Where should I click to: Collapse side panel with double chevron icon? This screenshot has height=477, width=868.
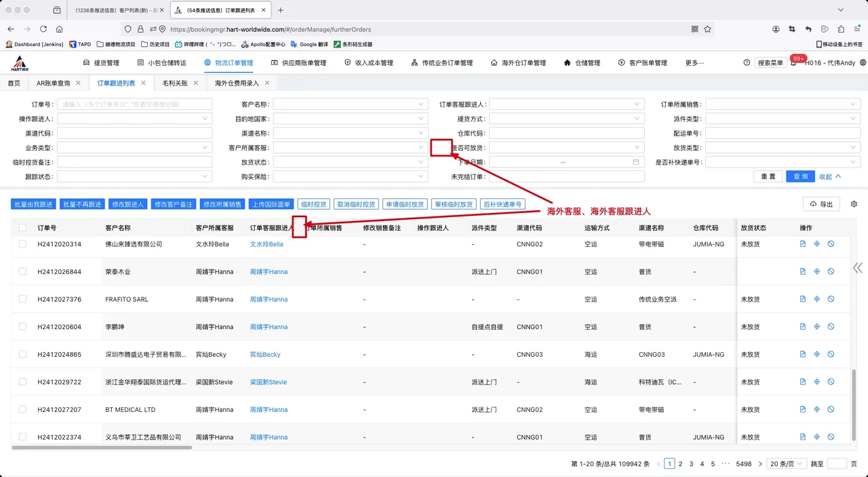[x=858, y=268]
